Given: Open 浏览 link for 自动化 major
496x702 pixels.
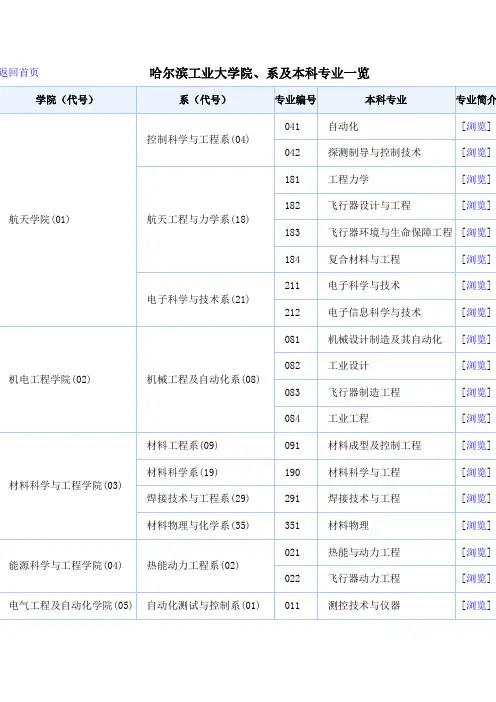Looking at the screenshot, I should [476, 127].
